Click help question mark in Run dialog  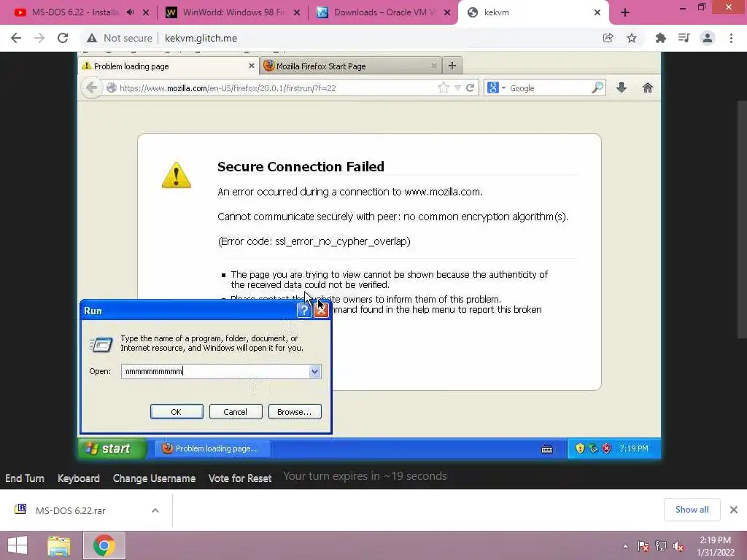point(304,311)
